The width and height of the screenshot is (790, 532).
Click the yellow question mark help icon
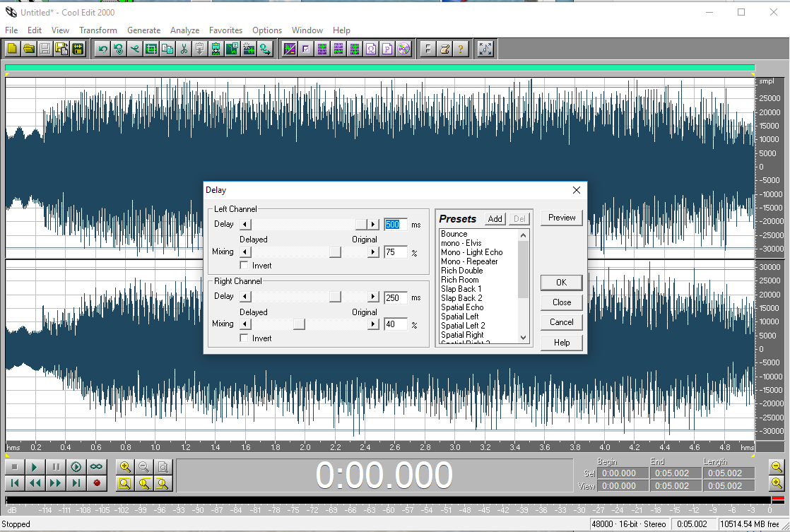click(461, 49)
